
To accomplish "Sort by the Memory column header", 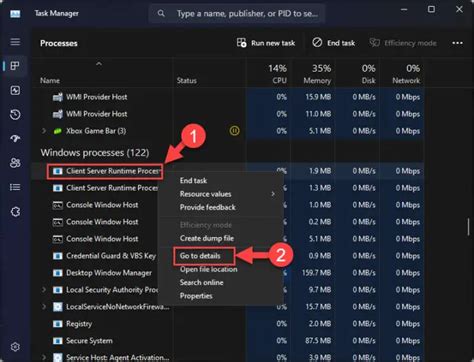I will [317, 74].
